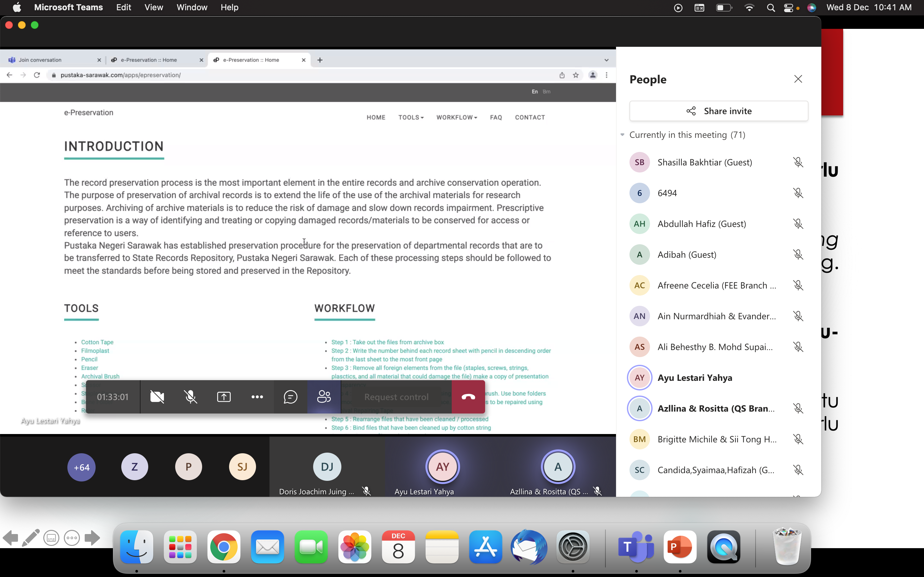
Task: Unmute the microphone in call toolbar
Action: coord(190,397)
